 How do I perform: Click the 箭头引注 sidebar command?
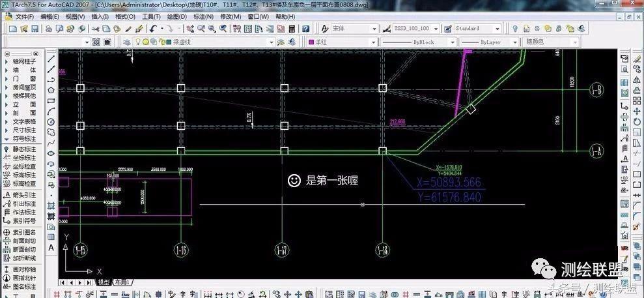coord(23,194)
